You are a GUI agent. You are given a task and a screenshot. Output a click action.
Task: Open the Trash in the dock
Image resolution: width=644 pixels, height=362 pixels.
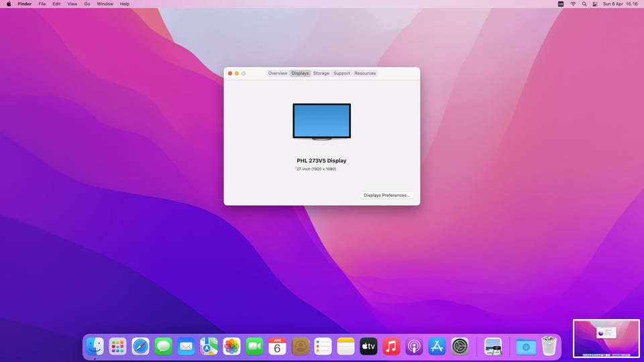pos(549,346)
